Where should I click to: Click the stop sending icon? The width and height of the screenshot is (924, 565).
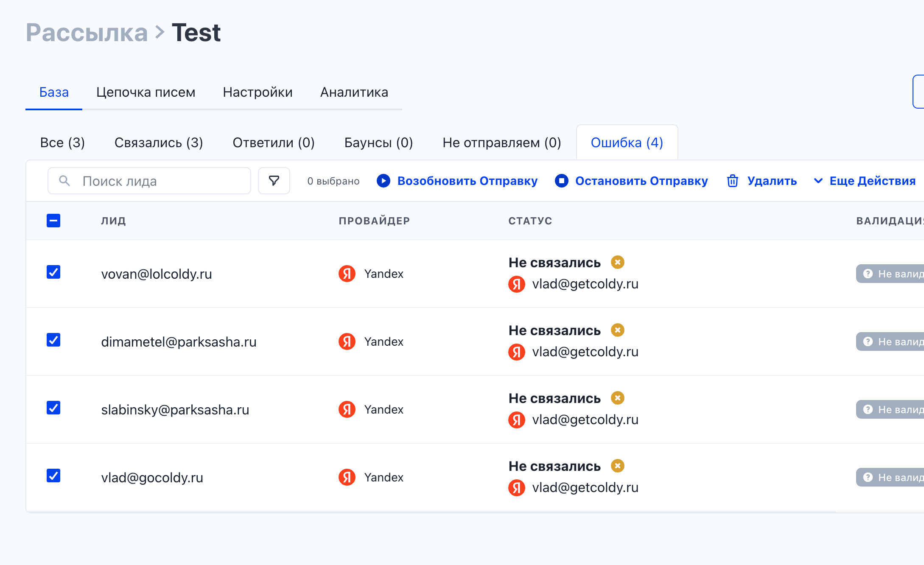tap(562, 181)
